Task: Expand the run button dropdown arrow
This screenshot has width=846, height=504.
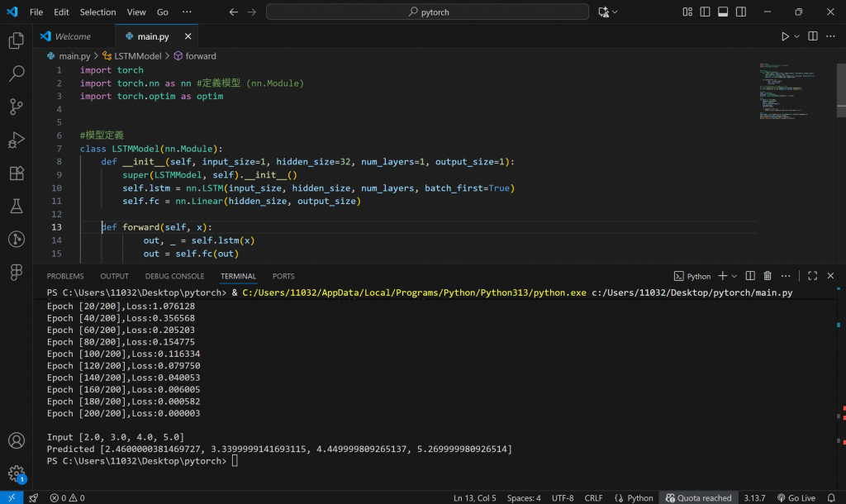Action: 797,36
